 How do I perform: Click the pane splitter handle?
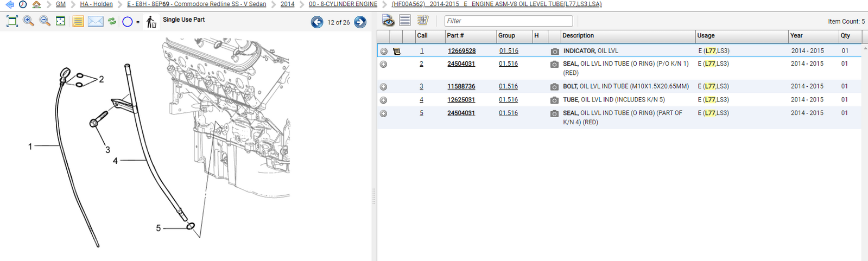click(x=373, y=196)
